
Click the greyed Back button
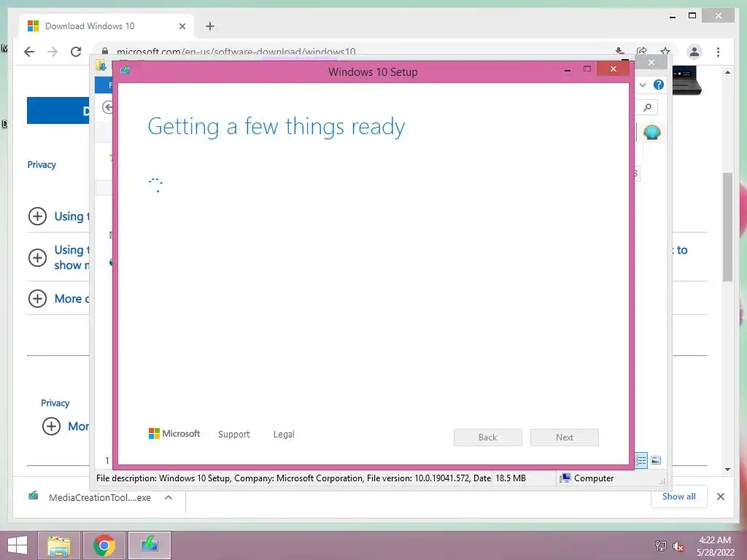(488, 437)
